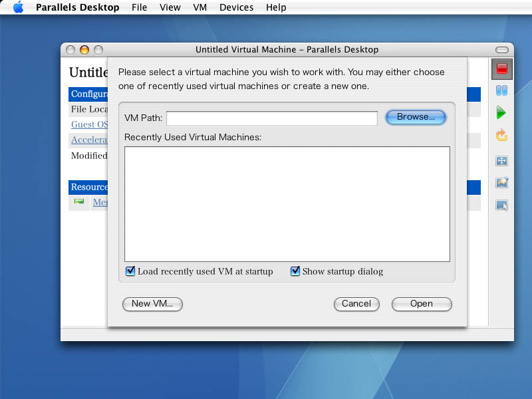Click the green memory chip icon
The image size is (532, 399).
click(x=79, y=202)
